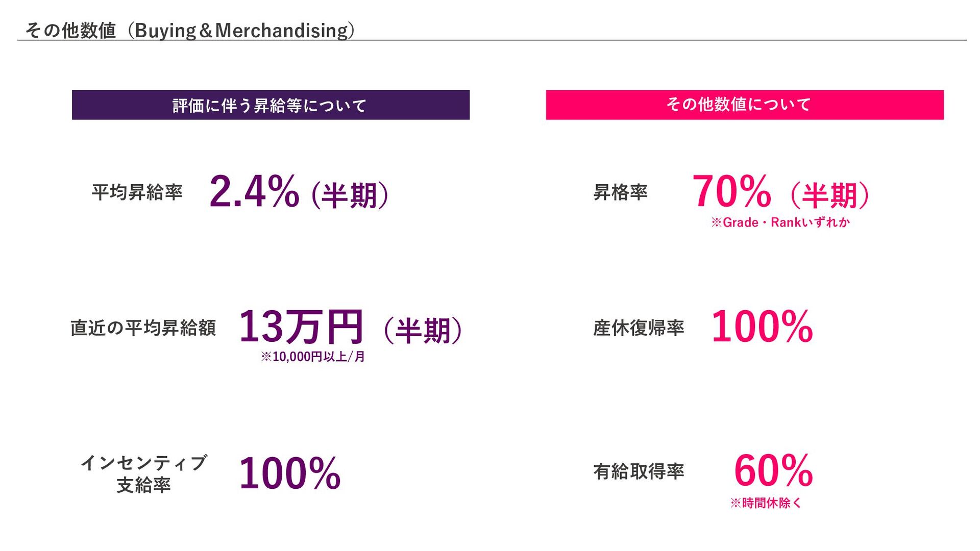980x551 pixels.
Task: Click the 昇格率 label
Action: coord(620,192)
